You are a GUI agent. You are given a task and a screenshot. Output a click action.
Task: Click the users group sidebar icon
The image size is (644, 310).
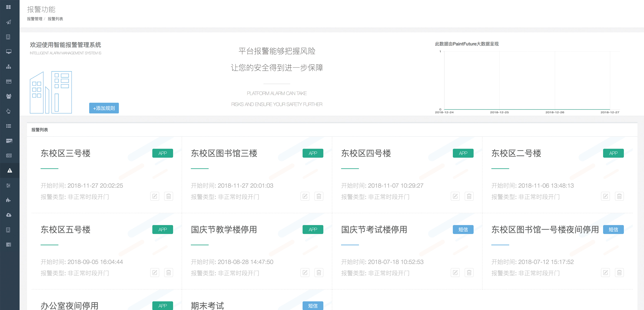[x=9, y=96]
